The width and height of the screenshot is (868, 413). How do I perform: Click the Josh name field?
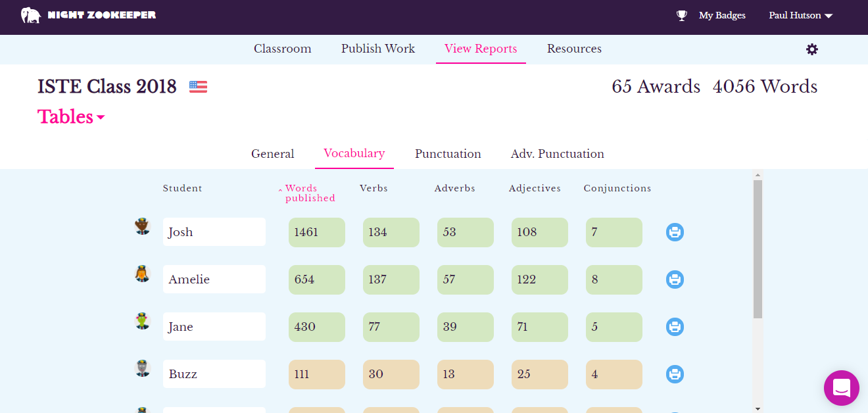click(214, 232)
